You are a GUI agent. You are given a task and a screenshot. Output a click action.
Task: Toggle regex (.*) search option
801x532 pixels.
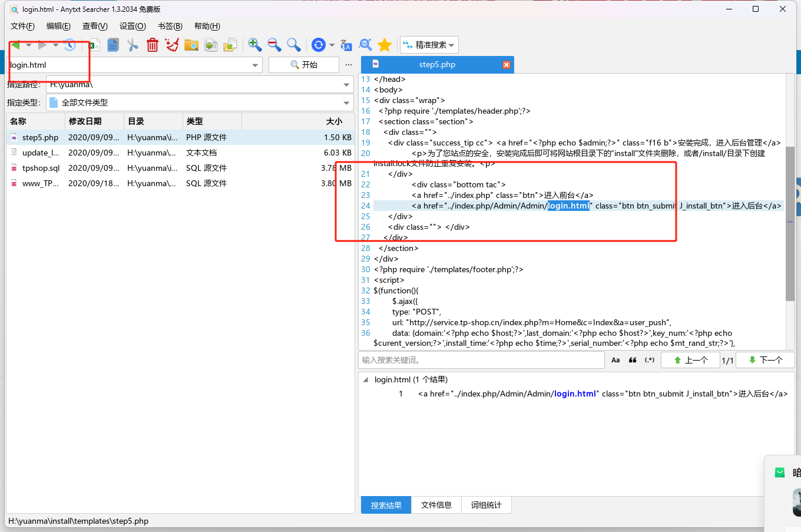point(650,360)
